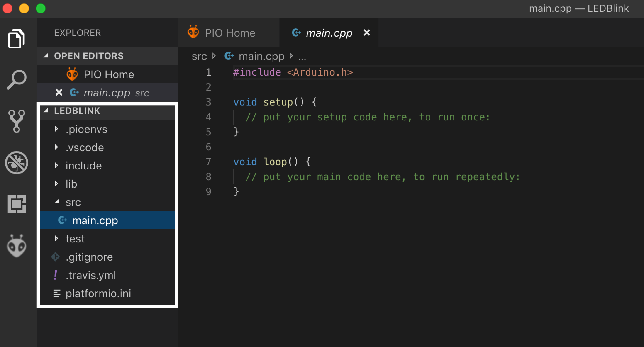Collapse the src folder
This screenshot has width=644, height=347.
point(73,202)
